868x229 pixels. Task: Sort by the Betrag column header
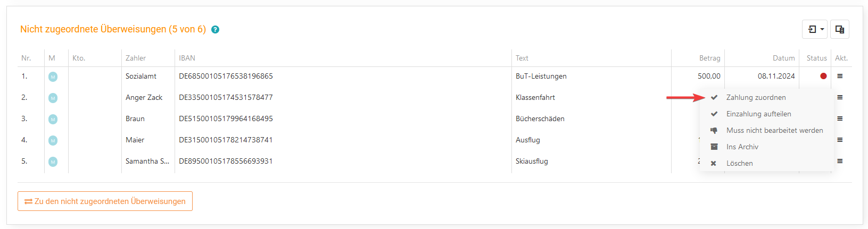(x=709, y=58)
